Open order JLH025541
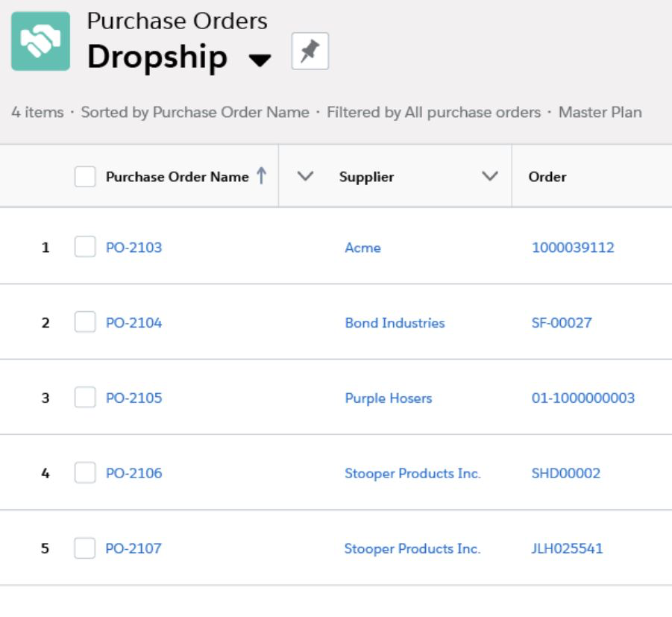The width and height of the screenshot is (672, 617). (x=567, y=548)
